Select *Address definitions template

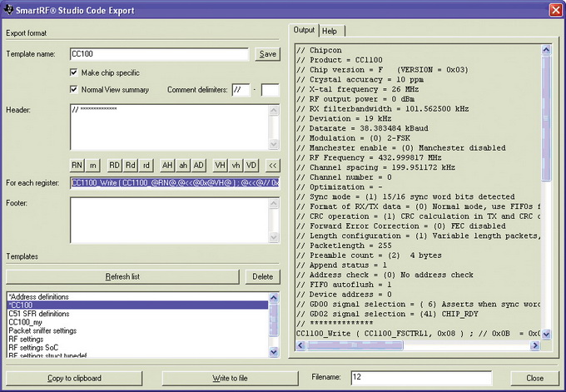click(x=137, y=297)
